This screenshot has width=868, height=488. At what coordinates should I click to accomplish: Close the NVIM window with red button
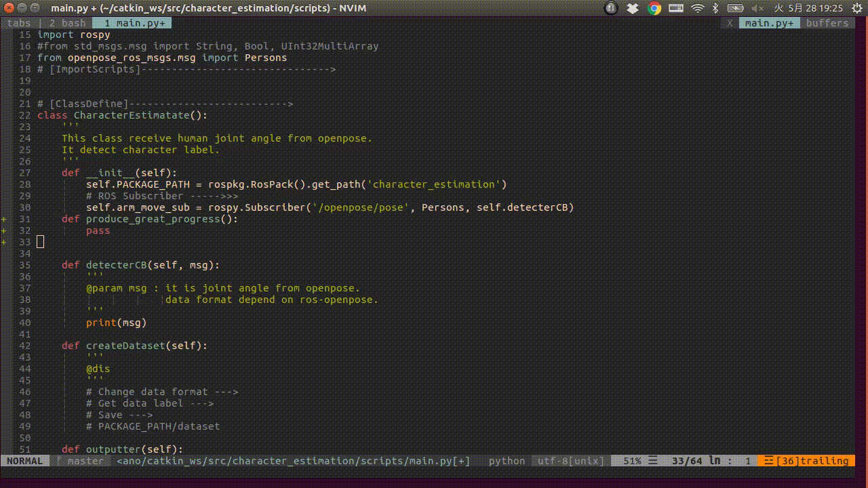click(8, 8)
